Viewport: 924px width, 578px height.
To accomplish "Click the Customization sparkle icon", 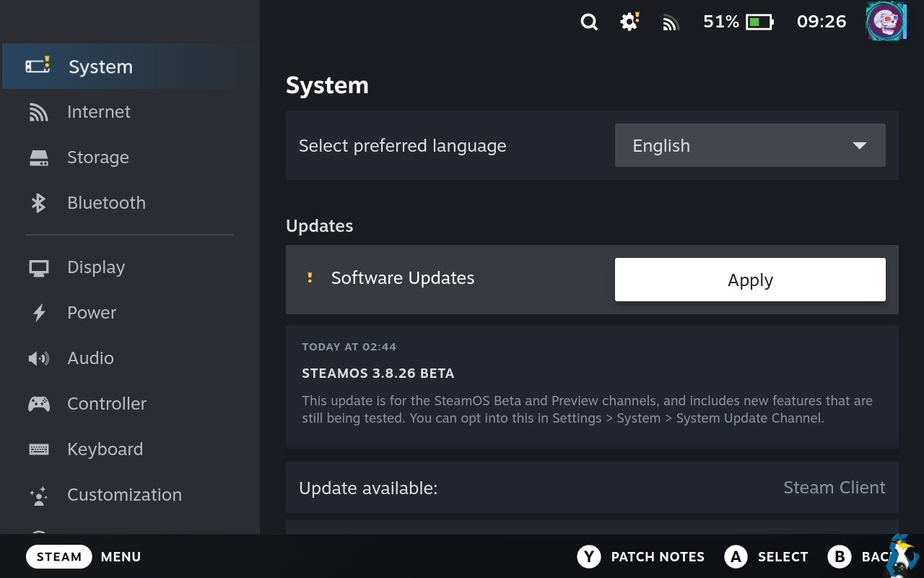I will pyautogui.click(x=39, y=495).
